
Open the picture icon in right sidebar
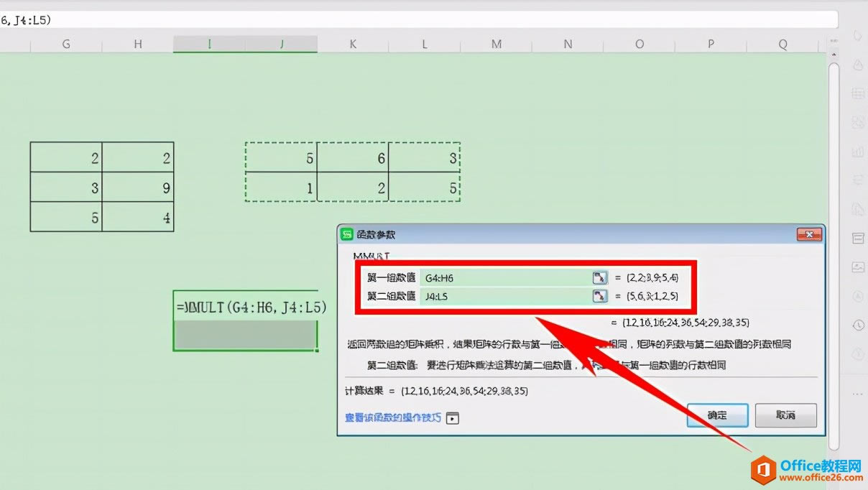[858, 267]
